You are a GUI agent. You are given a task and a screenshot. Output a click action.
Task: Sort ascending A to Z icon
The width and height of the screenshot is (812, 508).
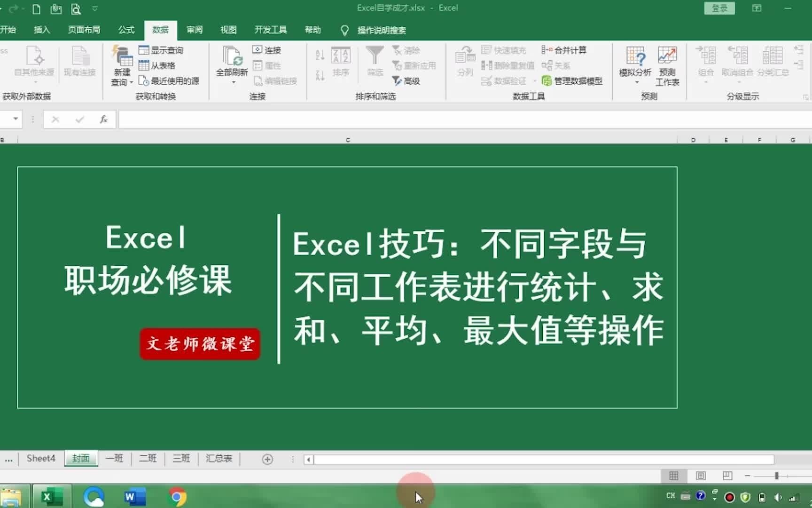pyautogui.click(x=320, y=55)
